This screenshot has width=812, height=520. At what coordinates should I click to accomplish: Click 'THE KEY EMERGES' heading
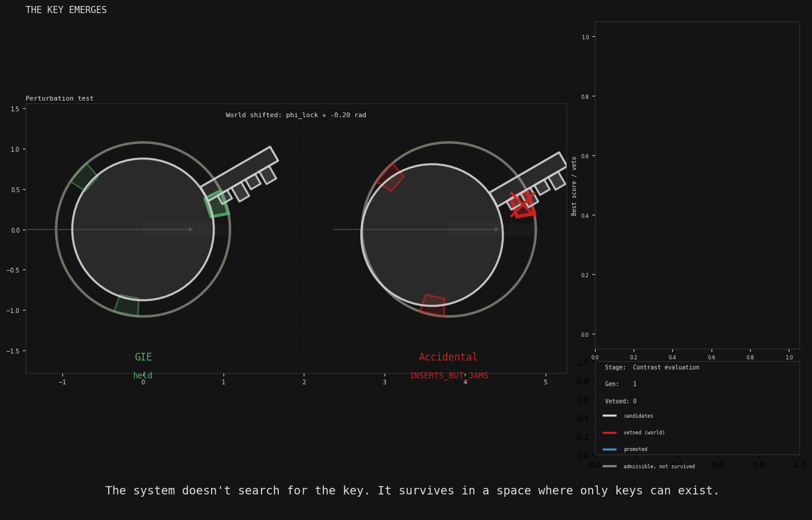click(66, 10)
